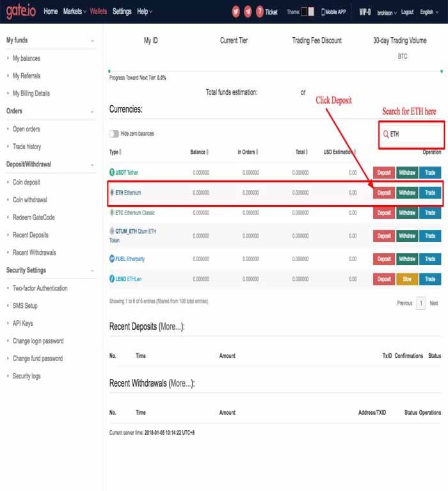Select the light theme swatch
This screenshot has width=448, height=491.
311,12
